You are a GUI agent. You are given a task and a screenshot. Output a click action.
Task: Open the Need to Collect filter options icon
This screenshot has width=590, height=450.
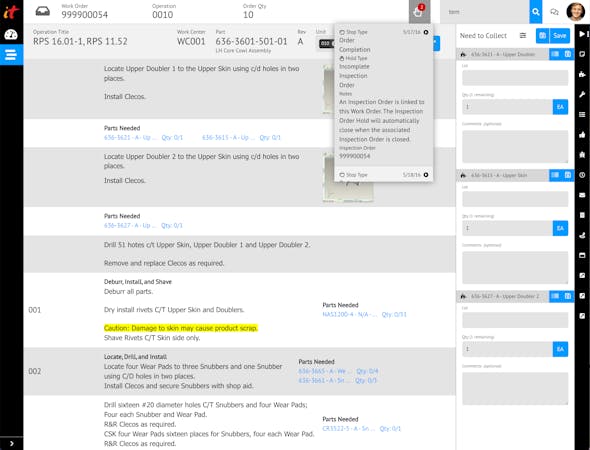click(523, 35)
